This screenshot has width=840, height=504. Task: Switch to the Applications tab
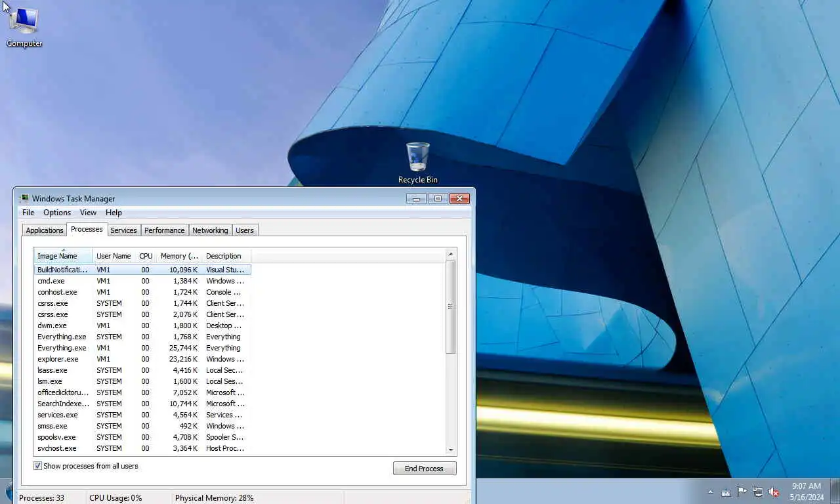point(45,230)
